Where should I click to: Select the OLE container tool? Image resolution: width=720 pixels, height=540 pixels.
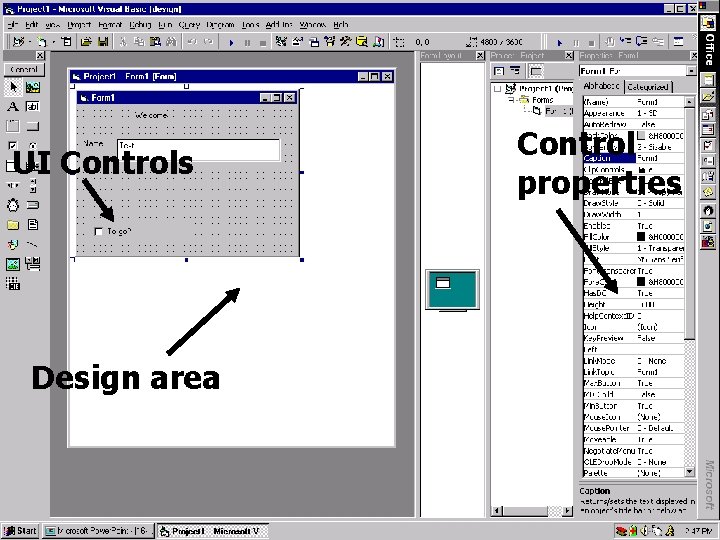point(13,283)
